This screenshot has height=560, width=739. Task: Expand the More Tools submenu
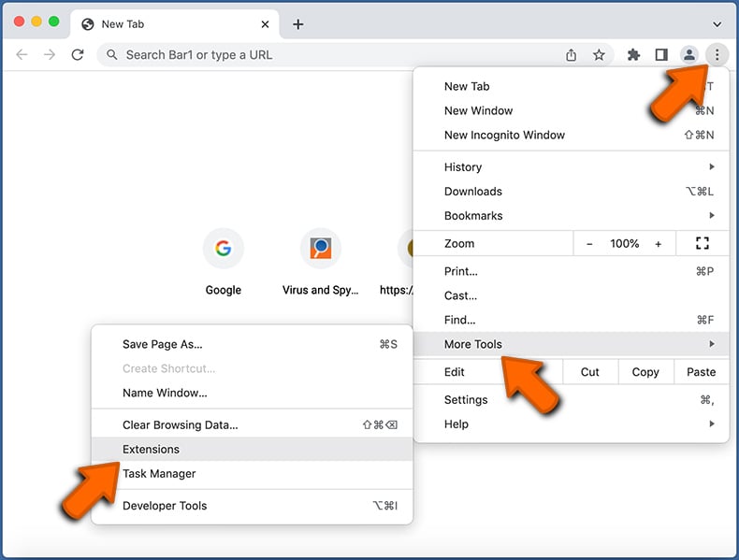[x=571, y=344]
